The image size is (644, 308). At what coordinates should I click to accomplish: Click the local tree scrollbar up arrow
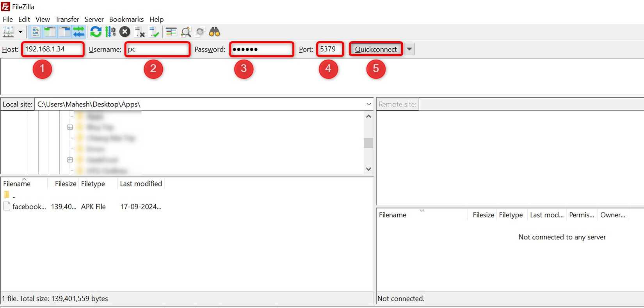368,116
